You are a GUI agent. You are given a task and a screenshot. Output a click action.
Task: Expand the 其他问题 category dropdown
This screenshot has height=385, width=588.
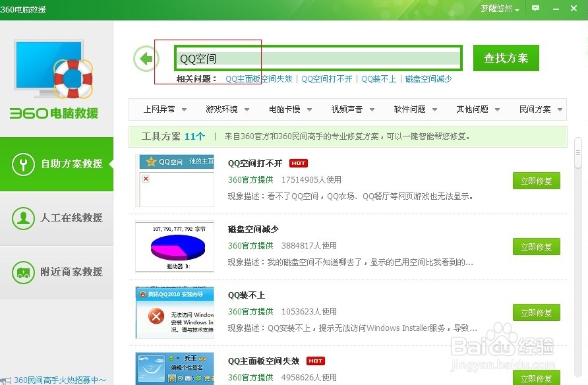coord(478,109)
